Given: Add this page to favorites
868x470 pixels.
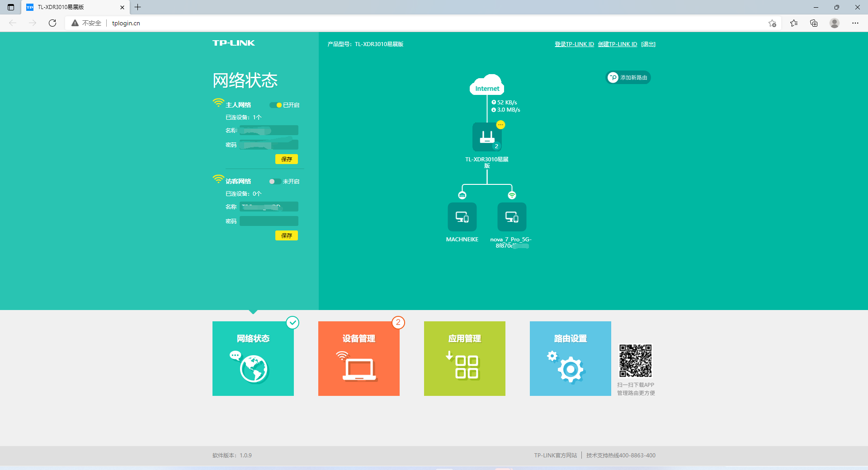Looking at the screenshot, I should pos(772,23).
